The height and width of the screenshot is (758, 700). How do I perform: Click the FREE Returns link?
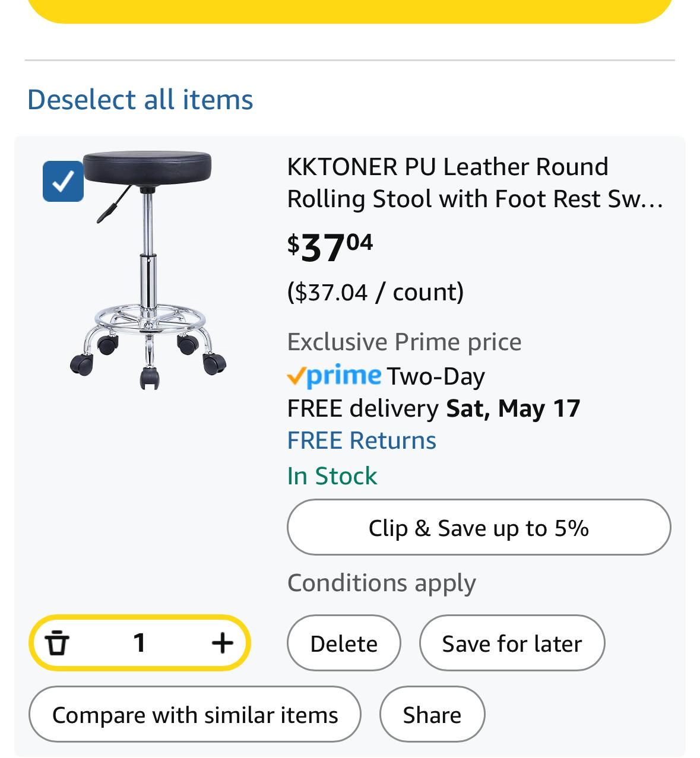[x=362, y=440]
